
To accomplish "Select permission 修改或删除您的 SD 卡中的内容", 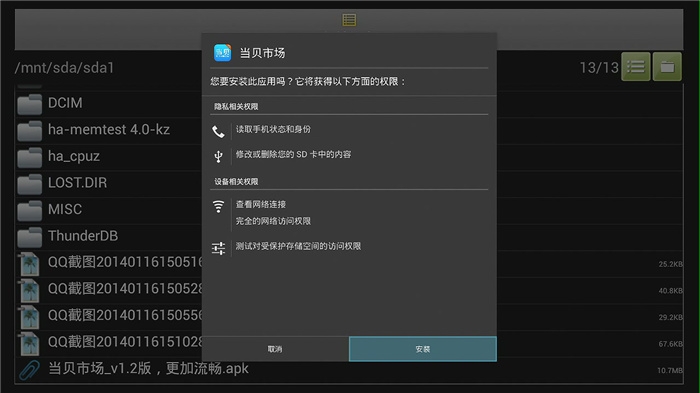I will tap(293, 154).
